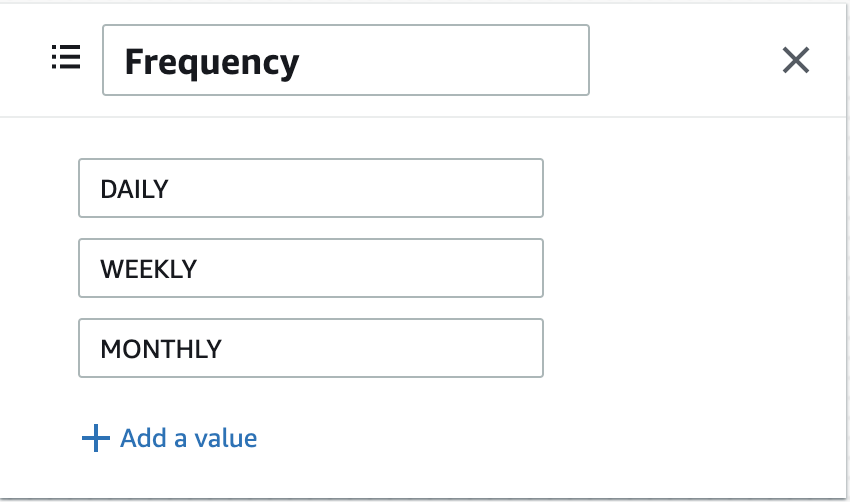The width and height of the screenshot is (850, 502).
Task: Select the DAILY value field
Action: point(311,188)
